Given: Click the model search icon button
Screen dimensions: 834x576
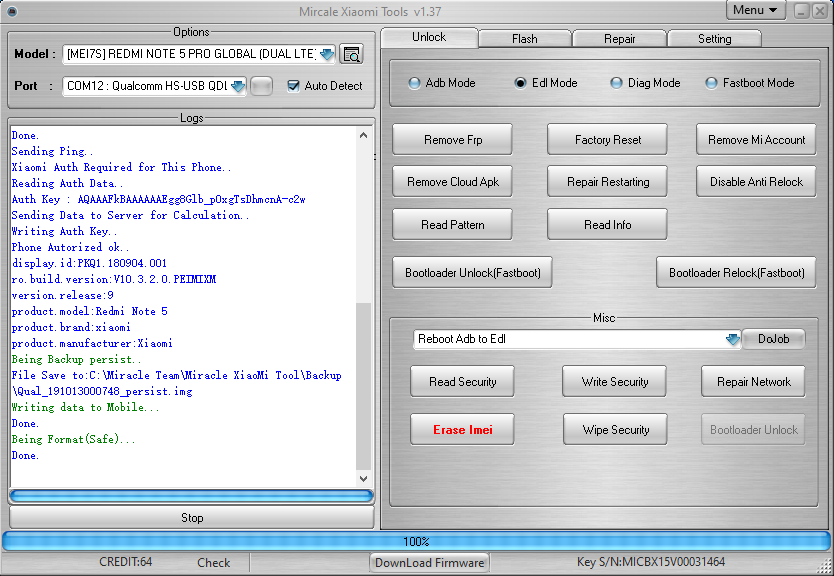Looking at the screenshot, I should point(351,54).
